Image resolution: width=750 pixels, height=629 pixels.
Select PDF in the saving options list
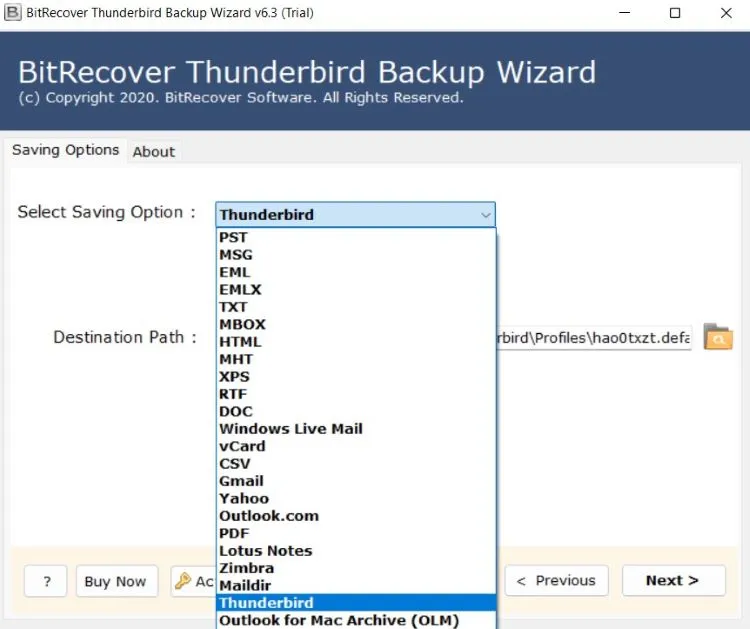356,533
